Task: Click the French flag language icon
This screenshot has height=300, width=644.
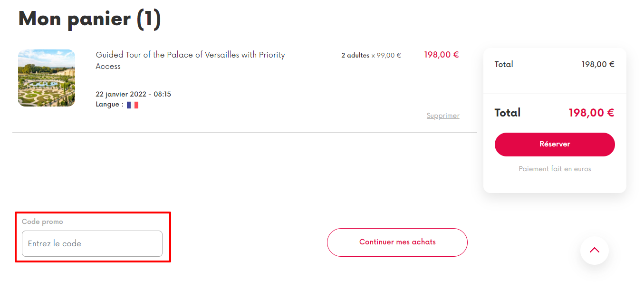Action: pyautogui.click(x=133, y=105)
